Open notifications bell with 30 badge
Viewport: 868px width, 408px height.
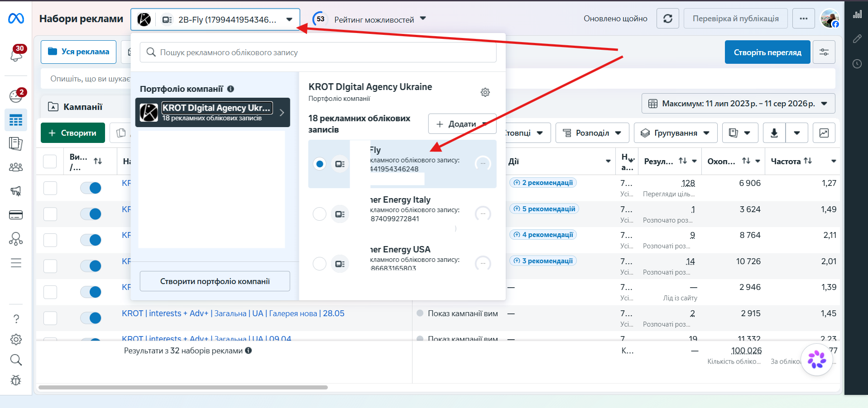click(16, 54)
